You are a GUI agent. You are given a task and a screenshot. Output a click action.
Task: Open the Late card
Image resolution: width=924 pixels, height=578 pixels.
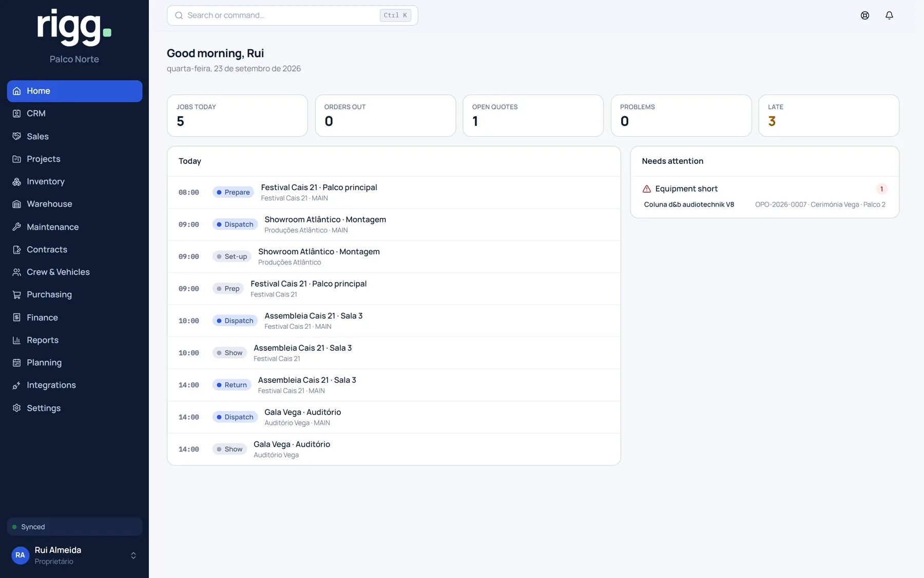coord(829,116)
